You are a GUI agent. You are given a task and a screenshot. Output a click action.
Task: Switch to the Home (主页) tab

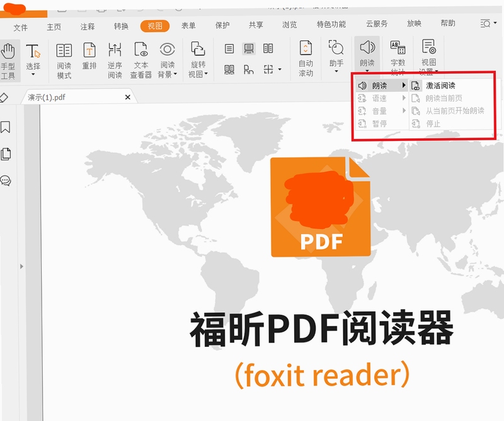tap(54, 27)
